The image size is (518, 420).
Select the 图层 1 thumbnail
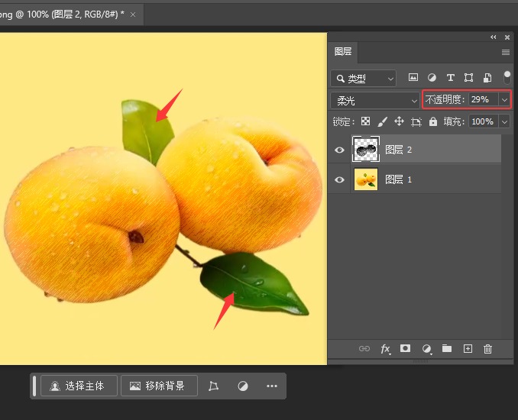pyautogui.click(x=366, y=179)
